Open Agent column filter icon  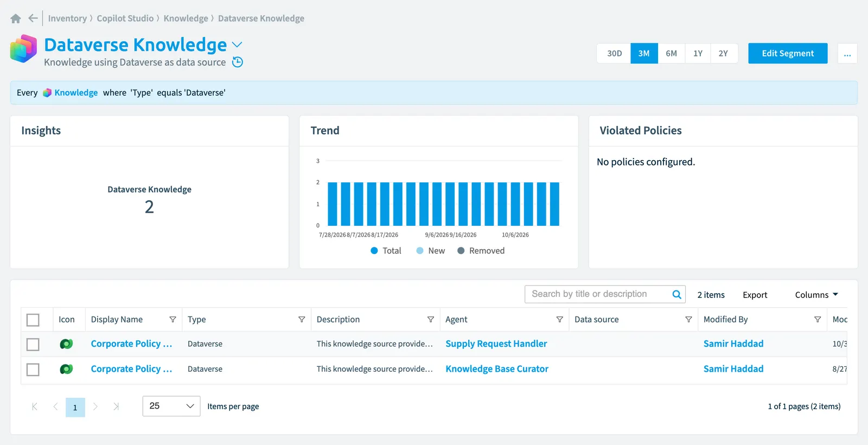560,320
